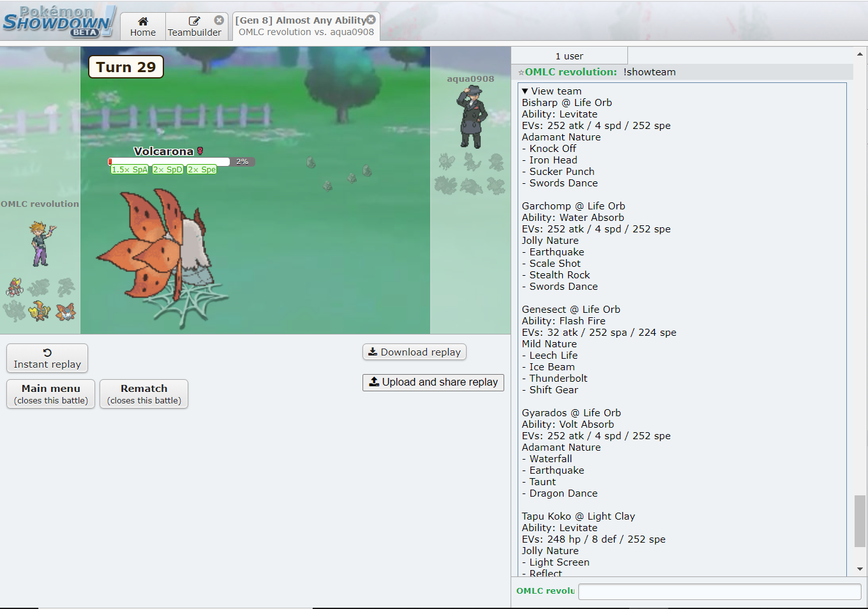868x609 pixels.
Task: Click the 'Ability: Water Absorb' line
Action: 572,218
